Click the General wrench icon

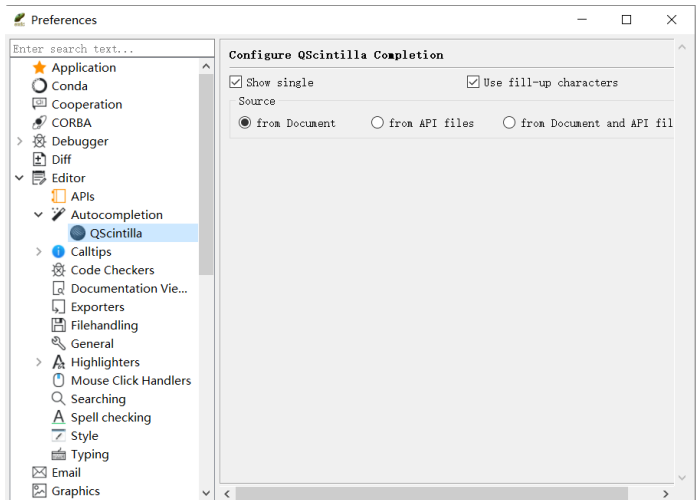point(58,343)
